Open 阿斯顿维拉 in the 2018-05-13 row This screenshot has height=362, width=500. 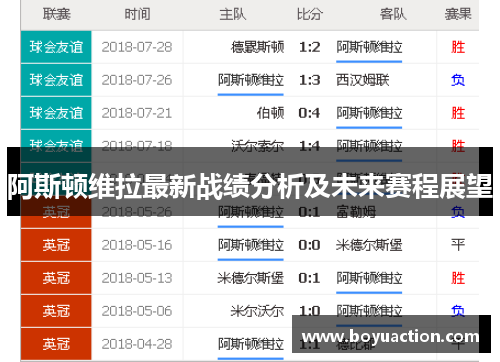coord(369,278)
